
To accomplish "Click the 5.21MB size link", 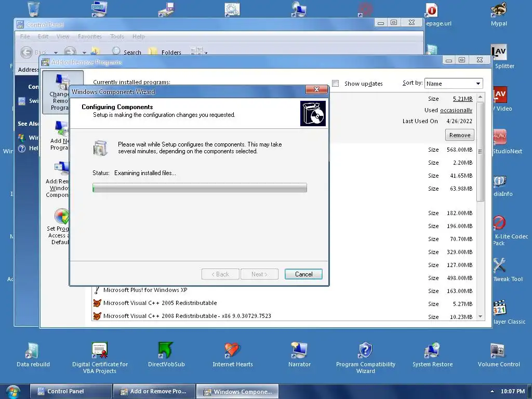I will tap(462, 99).
